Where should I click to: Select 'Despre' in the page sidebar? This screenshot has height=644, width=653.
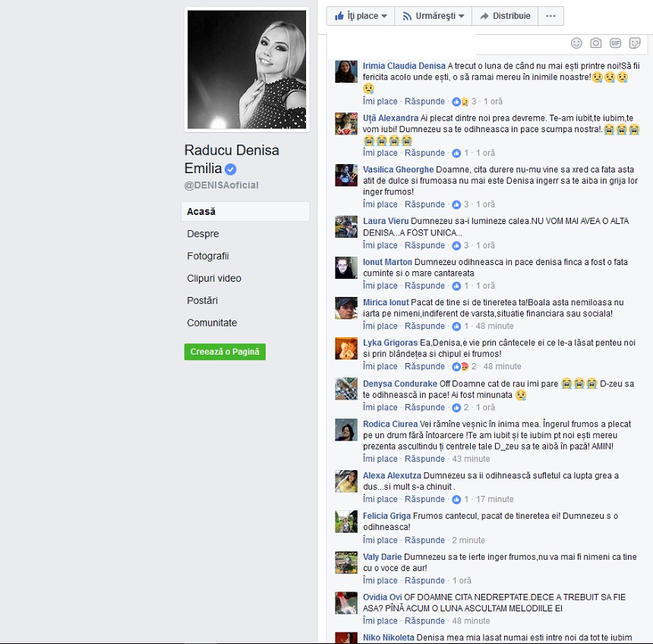[x=203, y=234]
